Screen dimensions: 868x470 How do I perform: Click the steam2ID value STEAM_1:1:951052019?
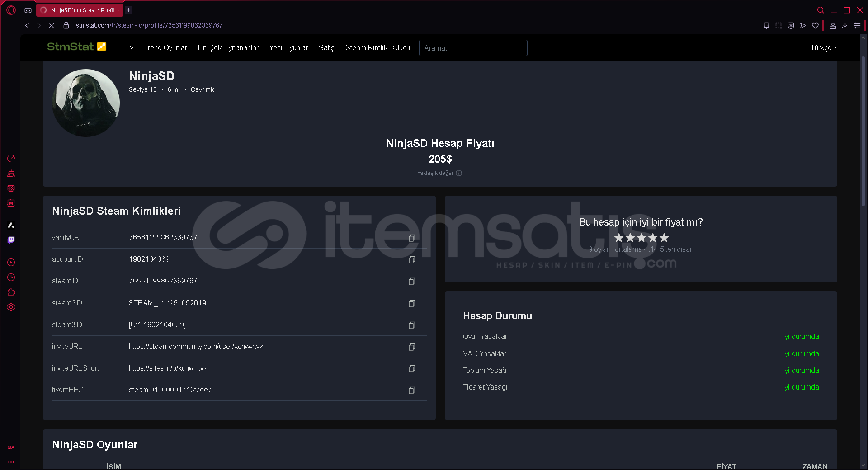[x=167, y=303]
